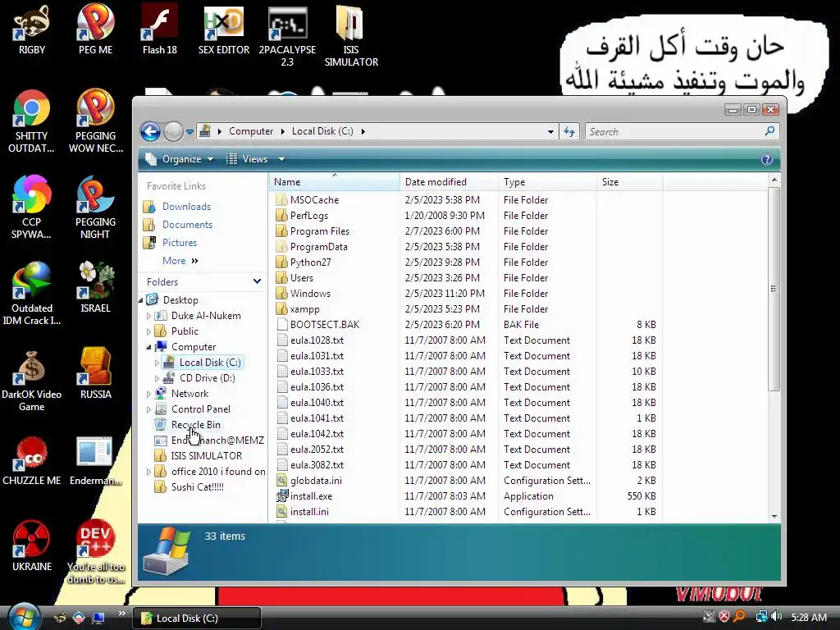
Task: Sort by Type column header
Action: coord(547,181)
